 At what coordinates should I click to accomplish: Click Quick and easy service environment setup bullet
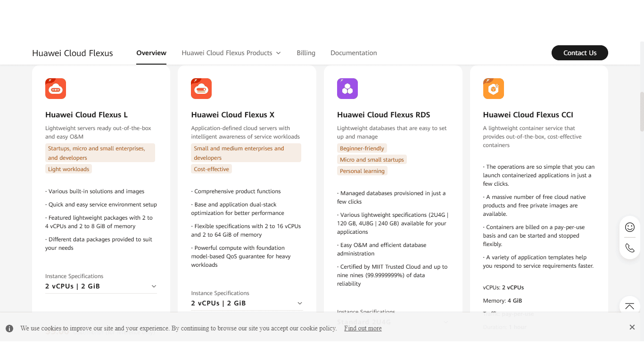point(101,205)
